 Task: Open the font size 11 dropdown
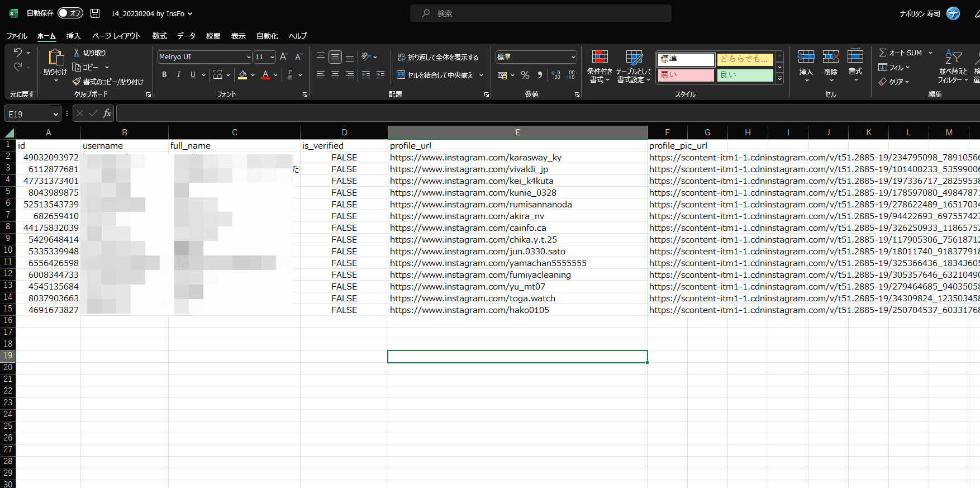click(x=272, y=57)
